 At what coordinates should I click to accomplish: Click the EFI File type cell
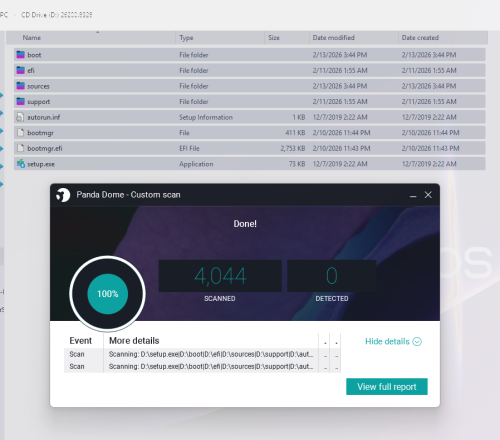tap(189, 148)
